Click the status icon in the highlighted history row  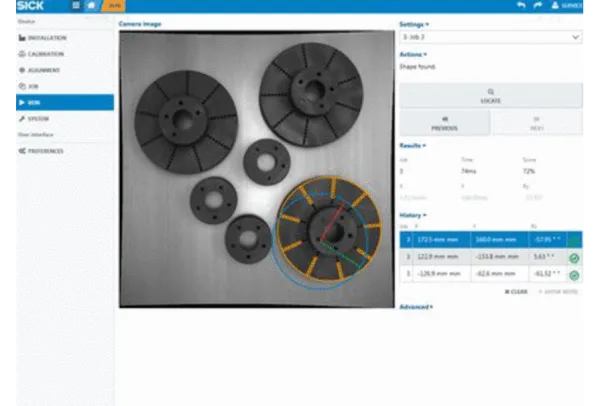pyautogui.click(x=574, y=241)
